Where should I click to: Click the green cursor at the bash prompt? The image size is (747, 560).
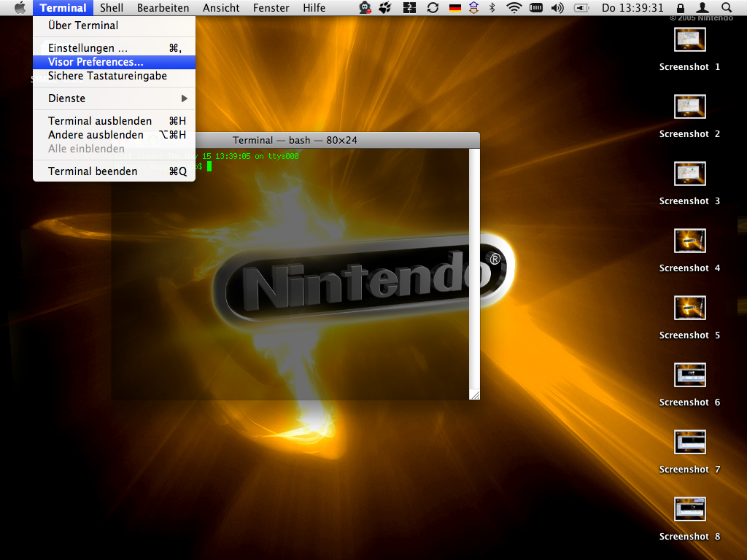pyautogui.click(x=209, y=166)
